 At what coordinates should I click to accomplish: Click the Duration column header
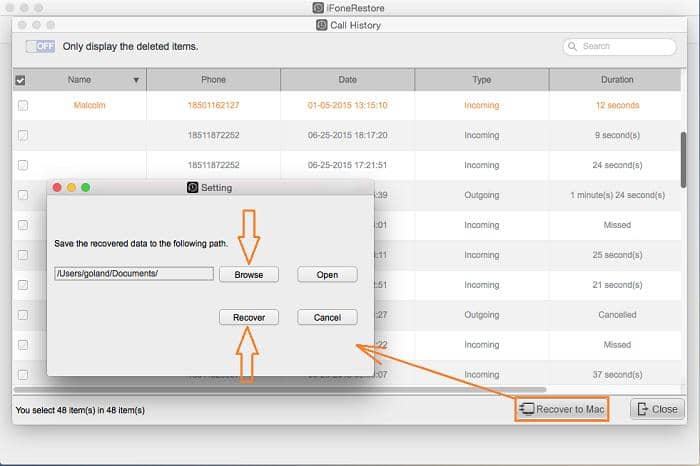click(616, 80)
